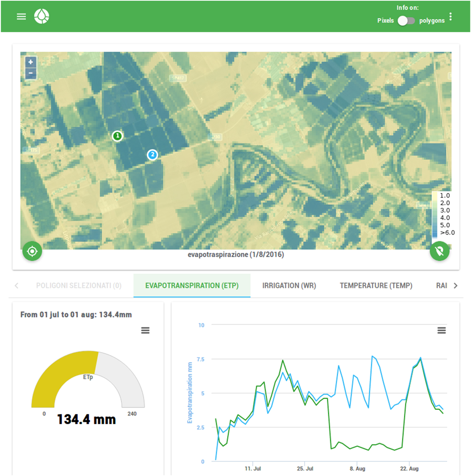The height and width of the screenshot is (476, 471).
Task: Open the app navigation hamburger menu
Action: [x=21, y=16]
